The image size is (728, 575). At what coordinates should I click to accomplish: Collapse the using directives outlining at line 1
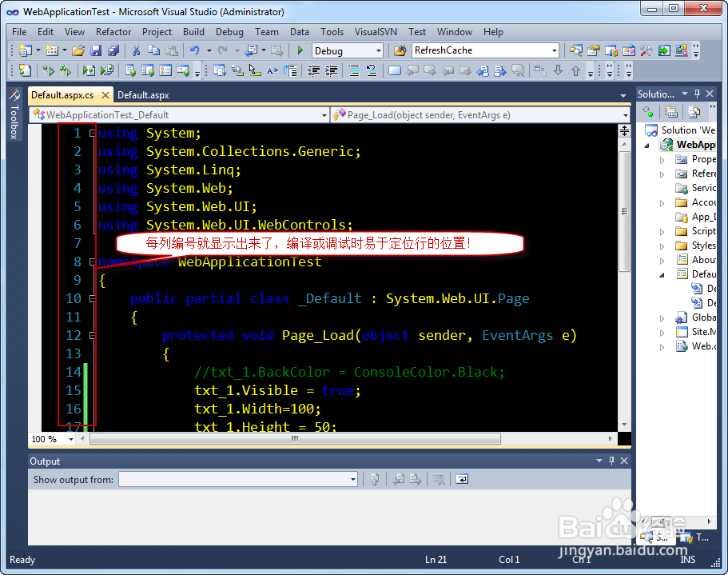click(92, 134)
